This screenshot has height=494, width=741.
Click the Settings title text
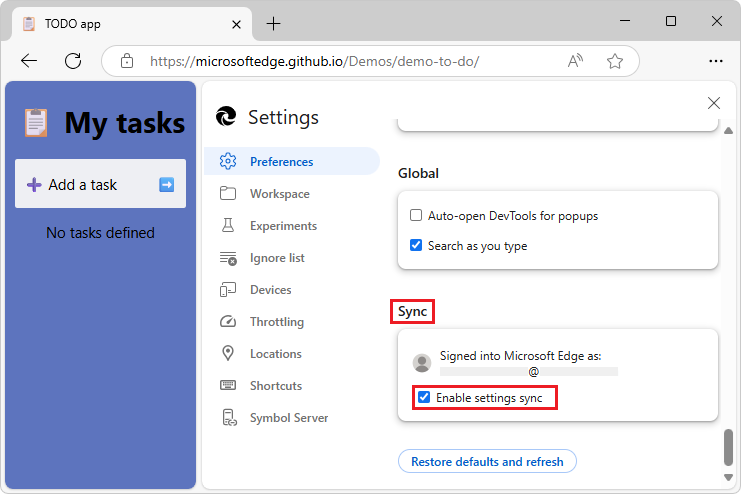pos(284,117)
